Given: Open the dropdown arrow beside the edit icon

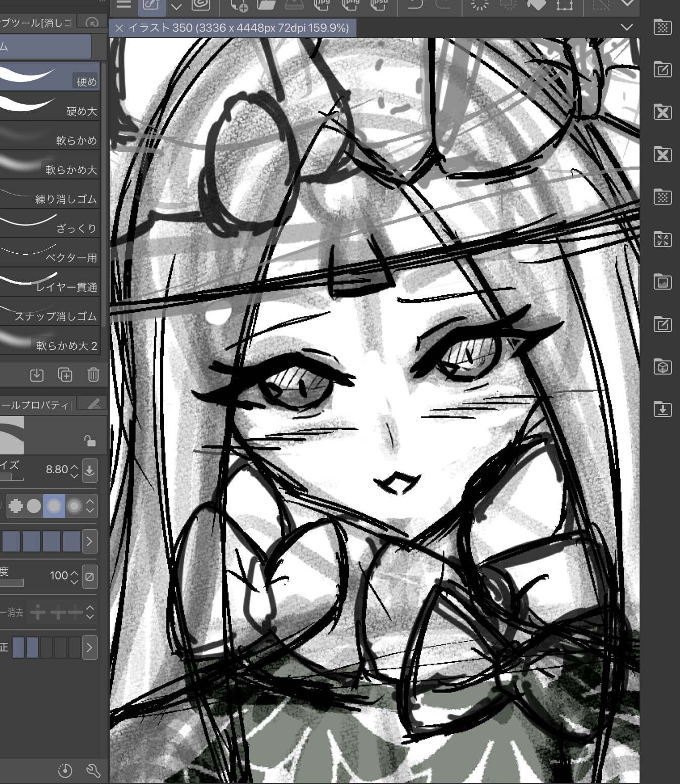Looking at the screenshot, I should click(x=176, y=7).
